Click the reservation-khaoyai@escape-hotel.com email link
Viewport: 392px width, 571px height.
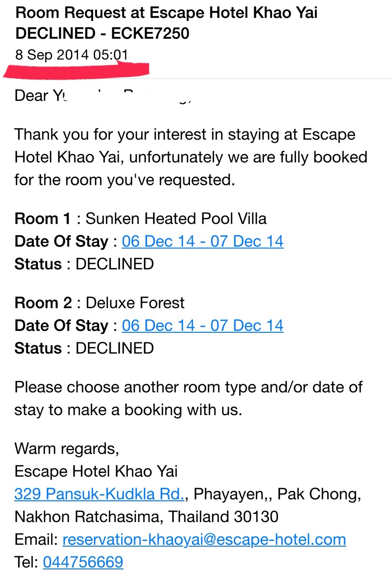[x=204, y=539]
